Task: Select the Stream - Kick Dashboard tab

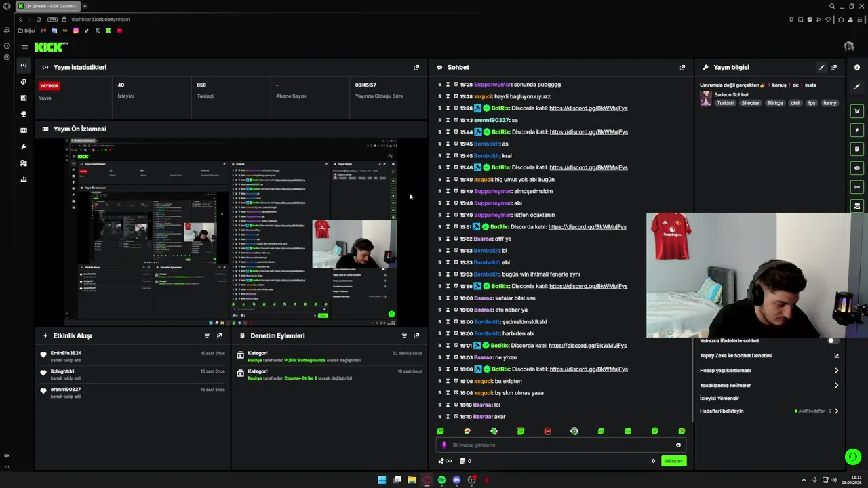Action: 47,6
